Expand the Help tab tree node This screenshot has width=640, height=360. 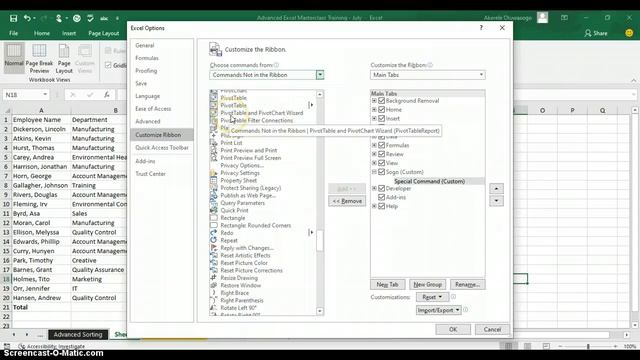[x=374, y=206]
